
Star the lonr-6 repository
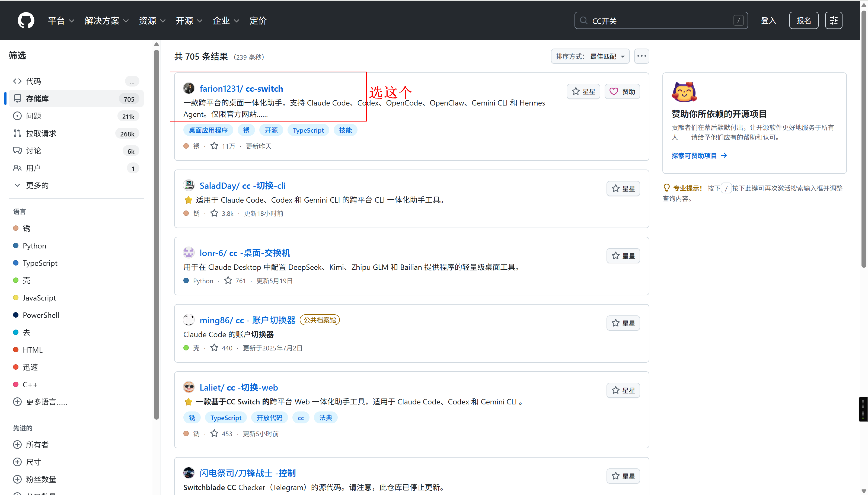[x=623, y=256]
